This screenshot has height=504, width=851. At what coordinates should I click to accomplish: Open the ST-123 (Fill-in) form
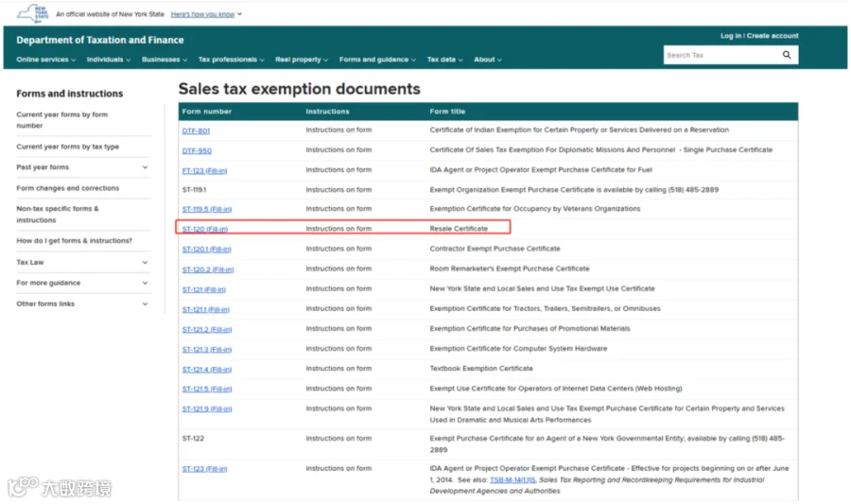[x=204, y=469]
